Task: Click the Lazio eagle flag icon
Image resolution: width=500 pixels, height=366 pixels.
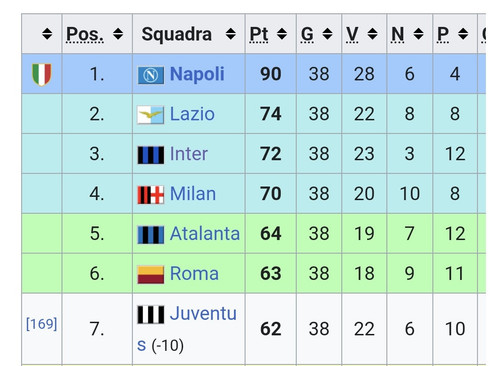Action: [151, 115]
